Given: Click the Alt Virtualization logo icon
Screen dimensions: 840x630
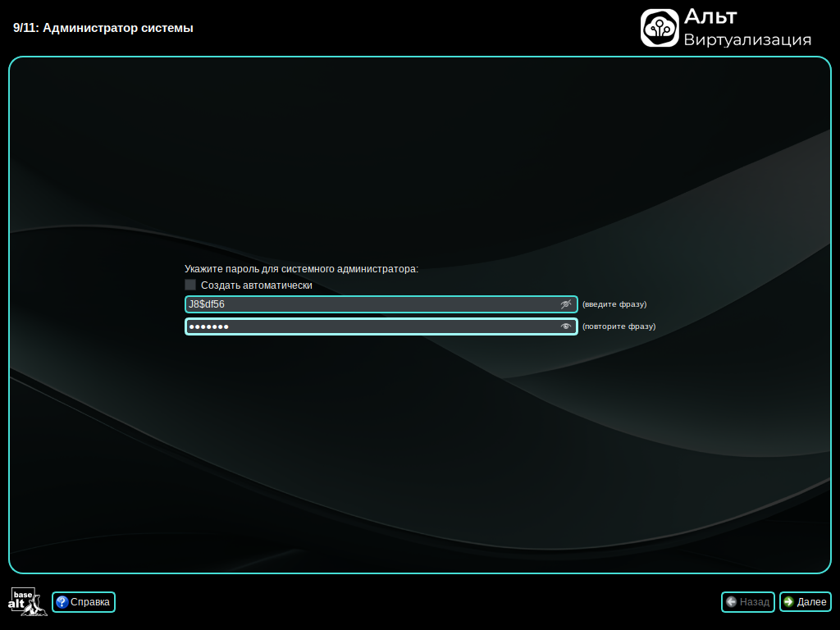Looking at the screenshot, I should [660, 28].
